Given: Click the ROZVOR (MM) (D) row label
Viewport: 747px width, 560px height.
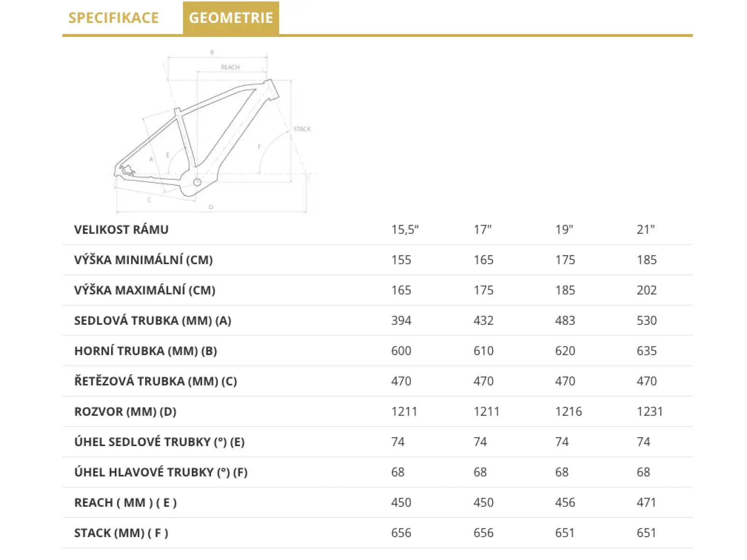Looking at the screenshot, I should [125, 412].
